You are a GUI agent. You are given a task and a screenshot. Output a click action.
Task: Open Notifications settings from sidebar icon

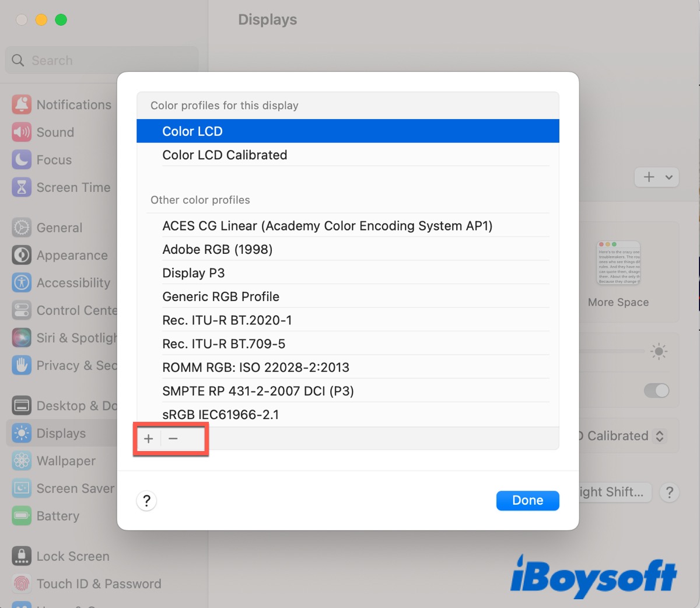tap(22, 105)
